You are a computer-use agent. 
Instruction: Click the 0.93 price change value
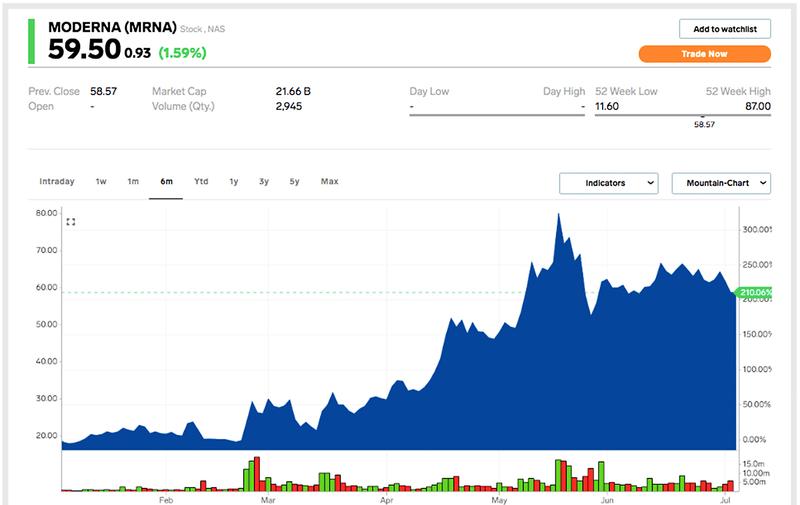click(138, 53)
